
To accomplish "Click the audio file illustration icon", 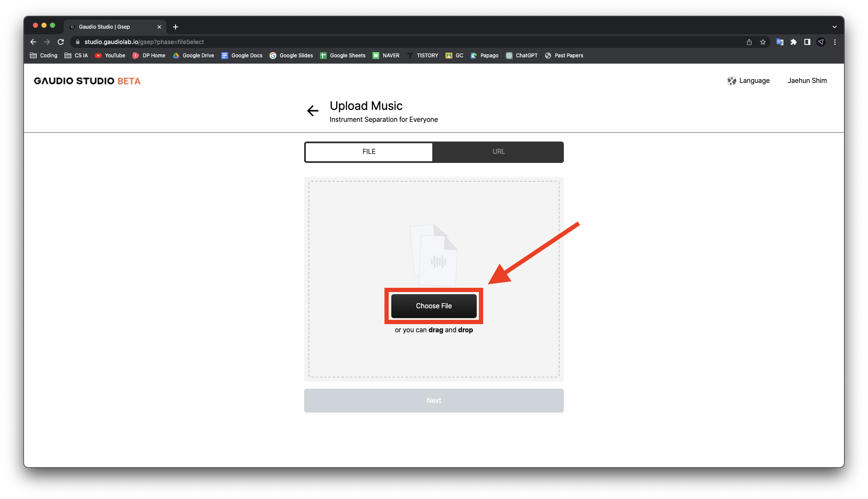I will (434, 255).
